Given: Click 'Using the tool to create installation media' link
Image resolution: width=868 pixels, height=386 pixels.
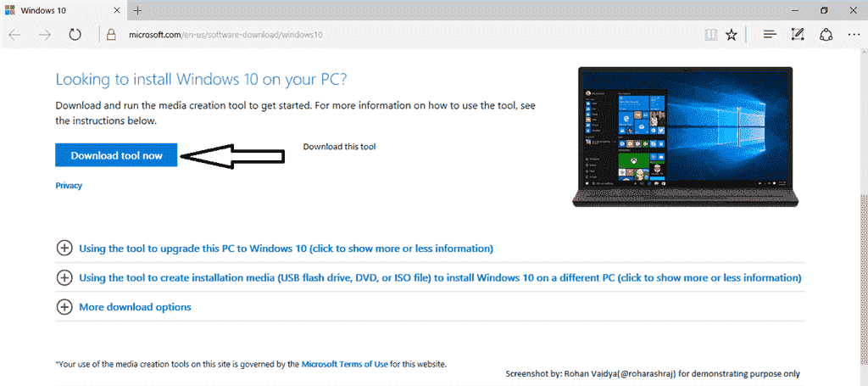Looking at the screenshot, I should pos(440,277).
